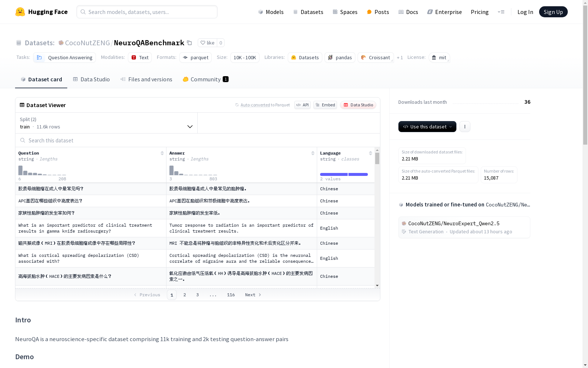The height and width of the screenshot is (368, 588).
Task: Go to the Next page of rows
Action: (253, 295)
